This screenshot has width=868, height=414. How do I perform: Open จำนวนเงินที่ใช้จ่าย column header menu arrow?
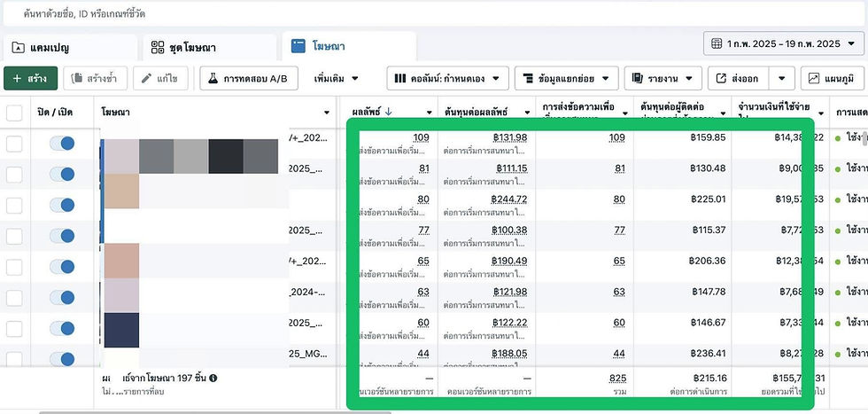pos(820,113)
